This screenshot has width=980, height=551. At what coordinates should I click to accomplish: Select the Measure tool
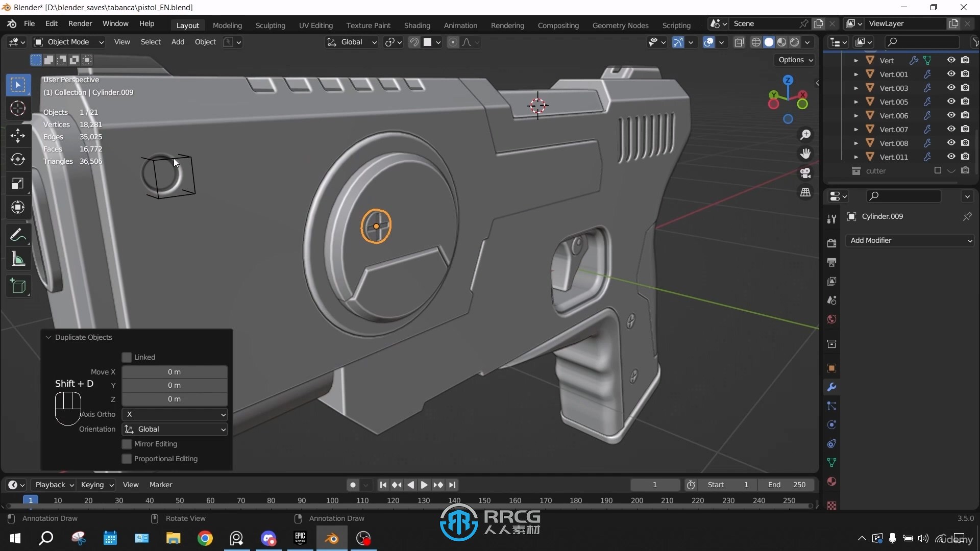tap(18, 259)
